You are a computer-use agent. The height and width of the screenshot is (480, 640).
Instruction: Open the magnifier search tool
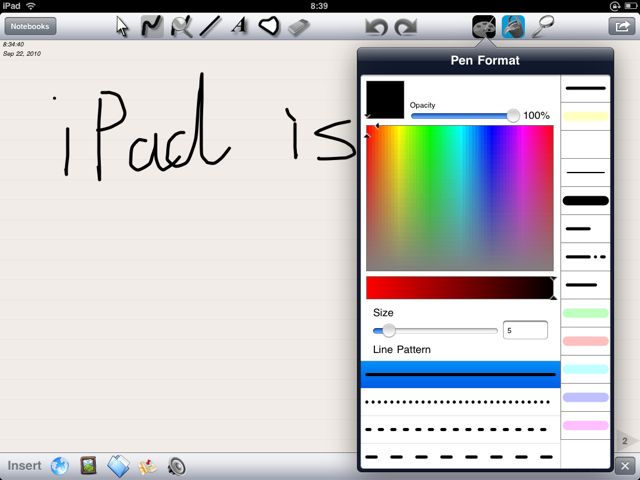coord(543,27)
